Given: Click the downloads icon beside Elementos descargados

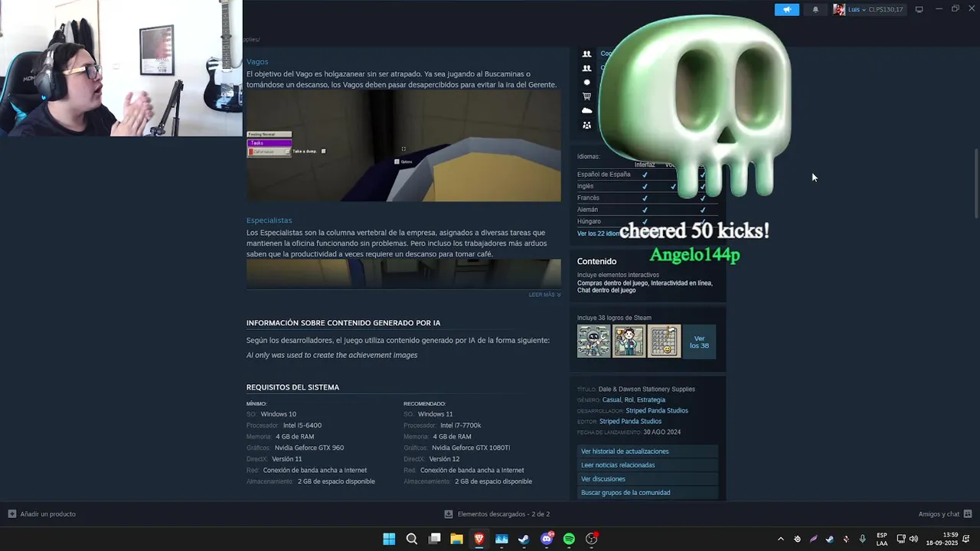Looking at the screenshot, I should point(449,514).
